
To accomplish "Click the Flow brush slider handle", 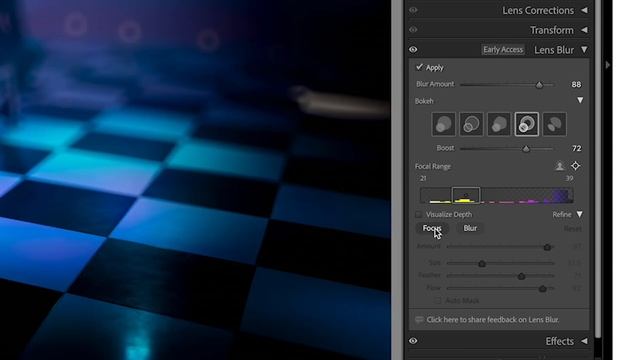I will pyautogui.click(x=542, y=289).
